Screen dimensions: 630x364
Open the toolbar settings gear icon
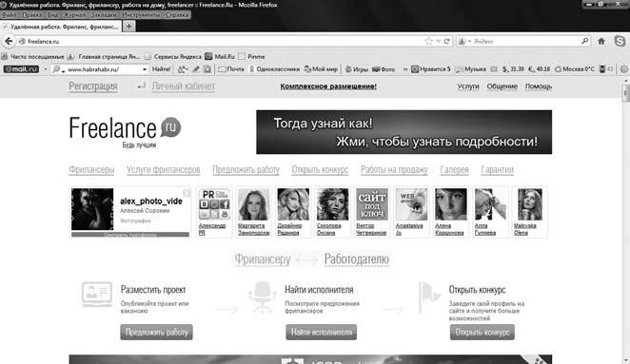pyautogui.click(x=623, y=69)
